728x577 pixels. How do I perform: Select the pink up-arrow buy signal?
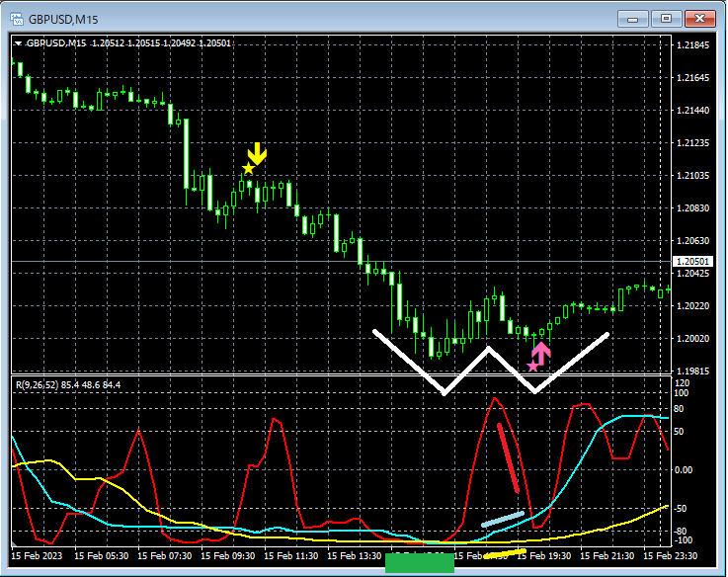(x=541, y=353)
